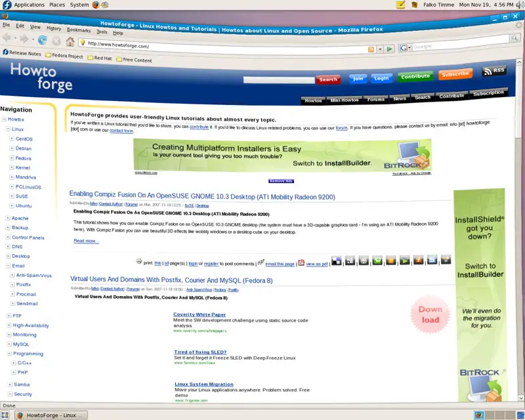Open the address bar history dropdown arrow

pos(380,49)
